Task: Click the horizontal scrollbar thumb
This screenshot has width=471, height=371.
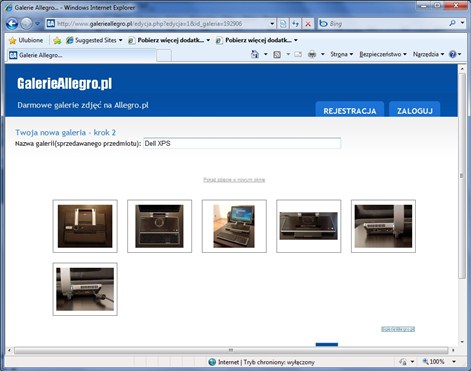Action: click(231, 350)
